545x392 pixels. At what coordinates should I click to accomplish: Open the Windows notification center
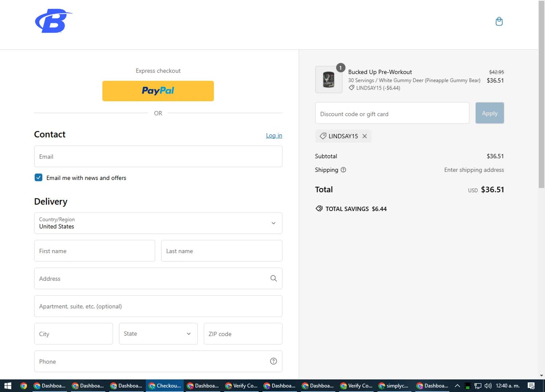[531, 386]
